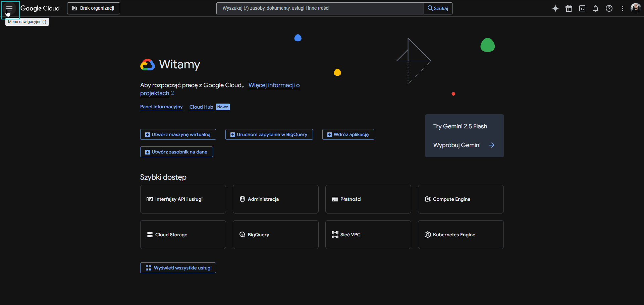Open the BigQuery quick access card
Image resolution: width=644 pixels, height=305 pixels.
point(275,234)
